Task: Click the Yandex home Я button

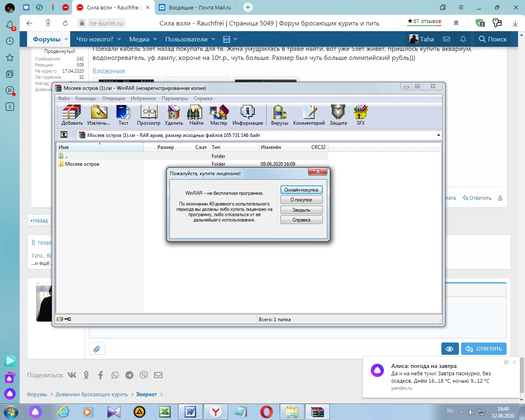Action: 48,23
